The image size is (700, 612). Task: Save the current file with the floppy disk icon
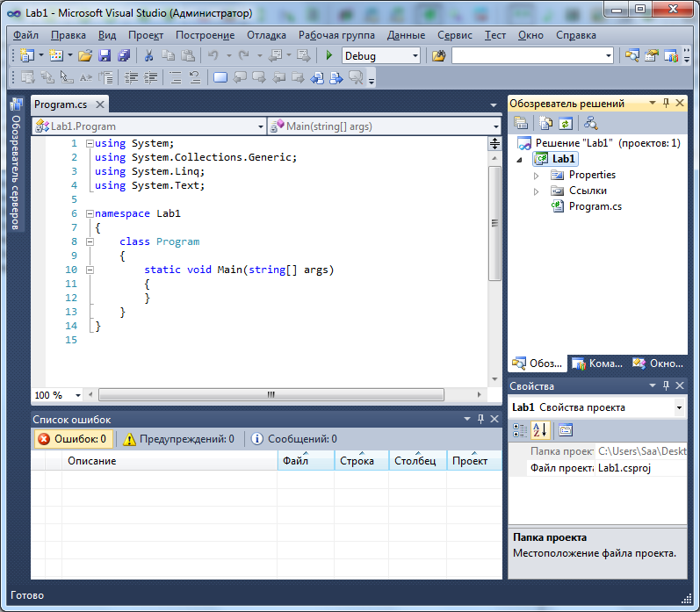click(105, 56)
